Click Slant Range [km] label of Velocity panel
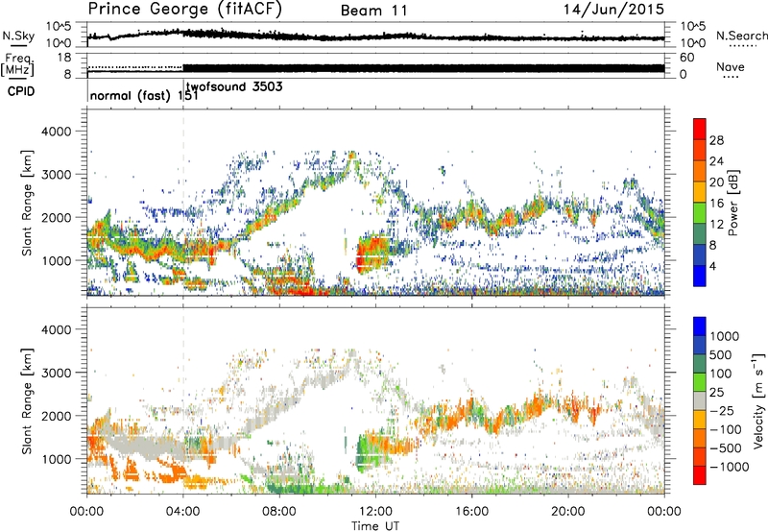 click(x=27, y=400)
